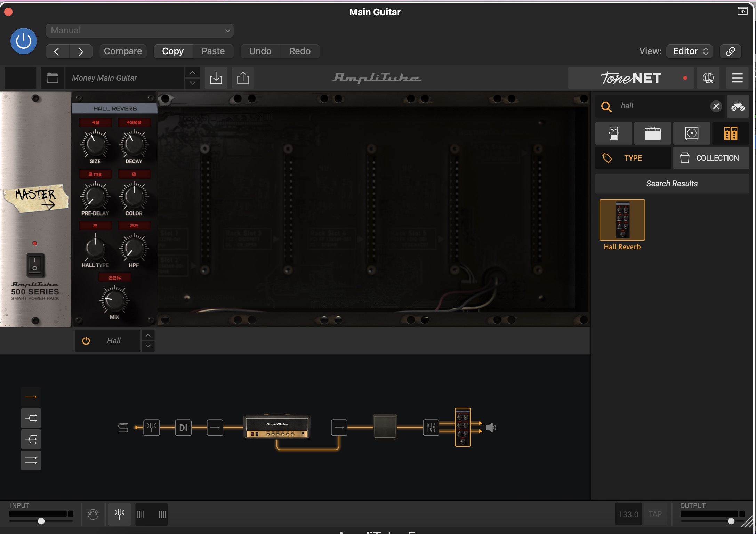This screenshot has width=756, height=534.
Task: Move Hall slot down with chevron
Action: coord(148,346)
